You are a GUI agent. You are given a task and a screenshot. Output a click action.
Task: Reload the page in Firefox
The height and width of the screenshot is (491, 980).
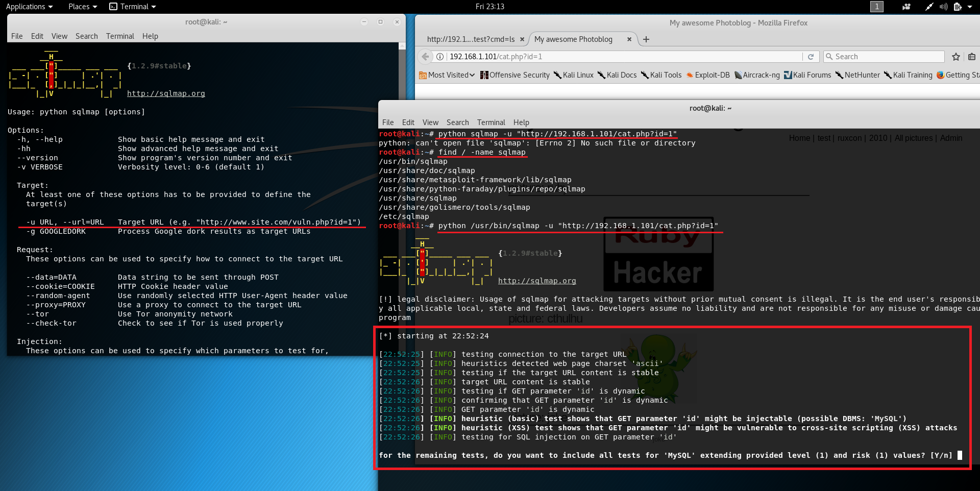[x=811, y=57]
